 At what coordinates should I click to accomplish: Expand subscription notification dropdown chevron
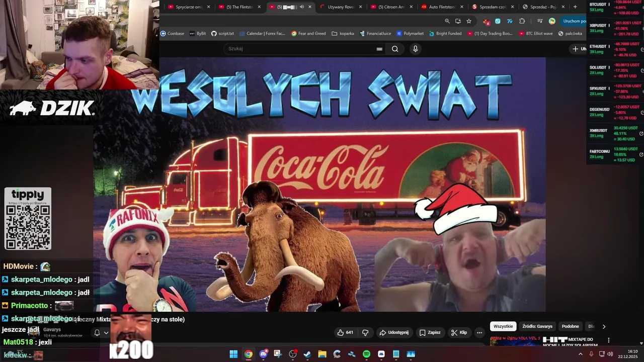(x=106, y=332)
